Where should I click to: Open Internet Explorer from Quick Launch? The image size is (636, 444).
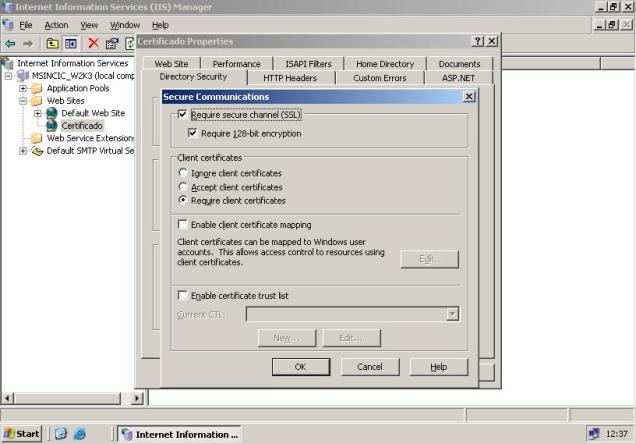tap(80, 434)
